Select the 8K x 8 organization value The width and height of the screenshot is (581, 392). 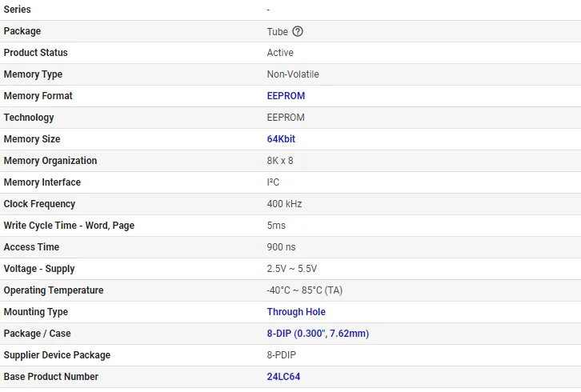pyautogui.click(x=280, y=161)
